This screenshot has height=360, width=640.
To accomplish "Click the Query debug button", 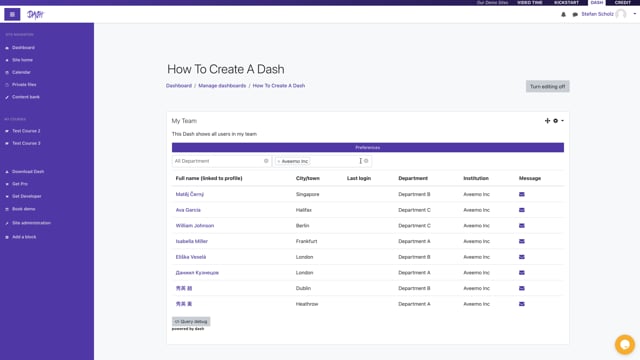I will [x=191, y=322].
